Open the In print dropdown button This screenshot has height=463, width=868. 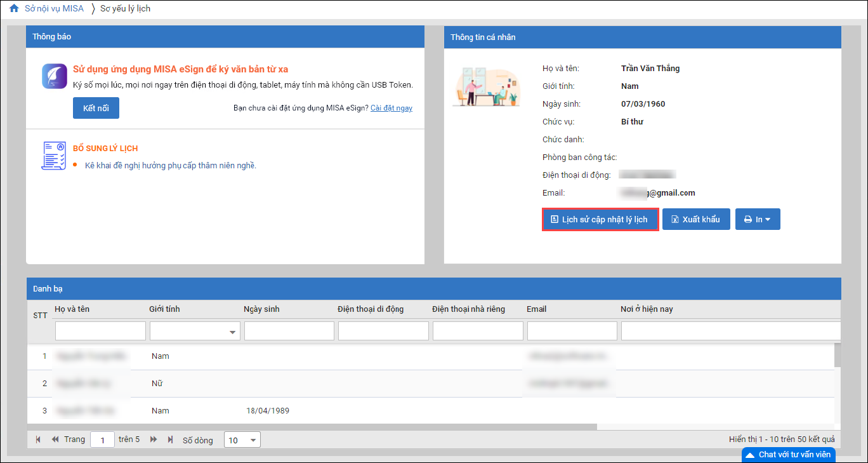(758, 219)
